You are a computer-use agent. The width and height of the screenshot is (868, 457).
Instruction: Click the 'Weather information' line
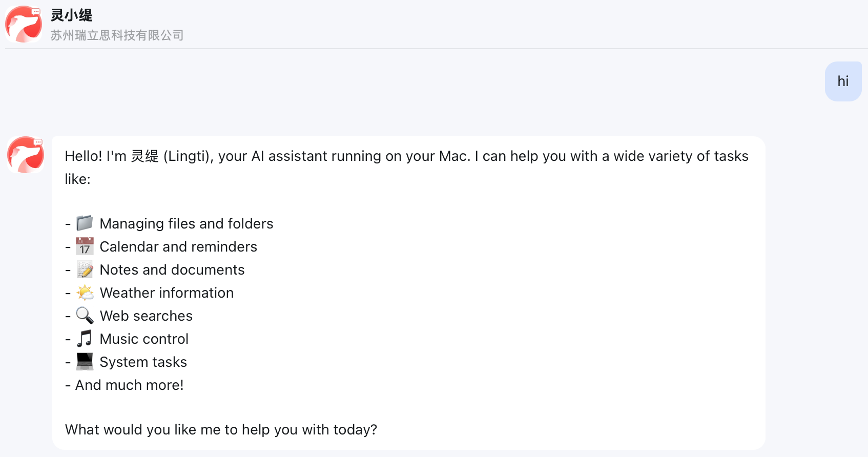pos(167,293)
